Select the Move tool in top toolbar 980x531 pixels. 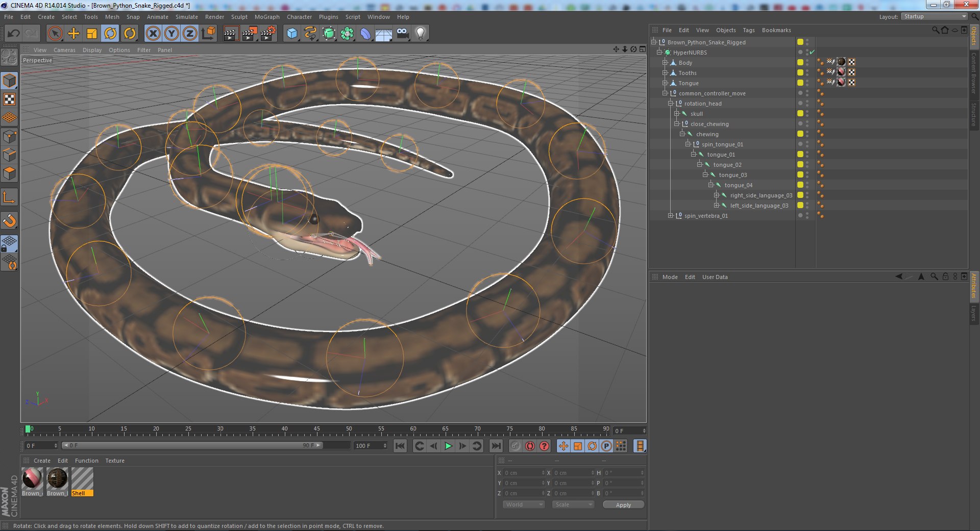(73, 34)
